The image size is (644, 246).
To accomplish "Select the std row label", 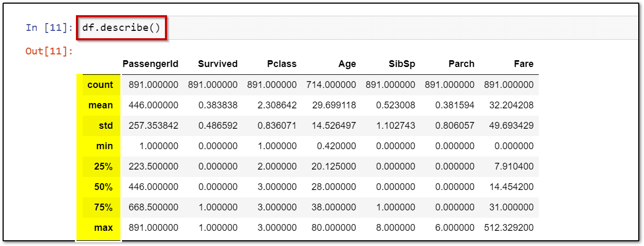I will 105,126.
